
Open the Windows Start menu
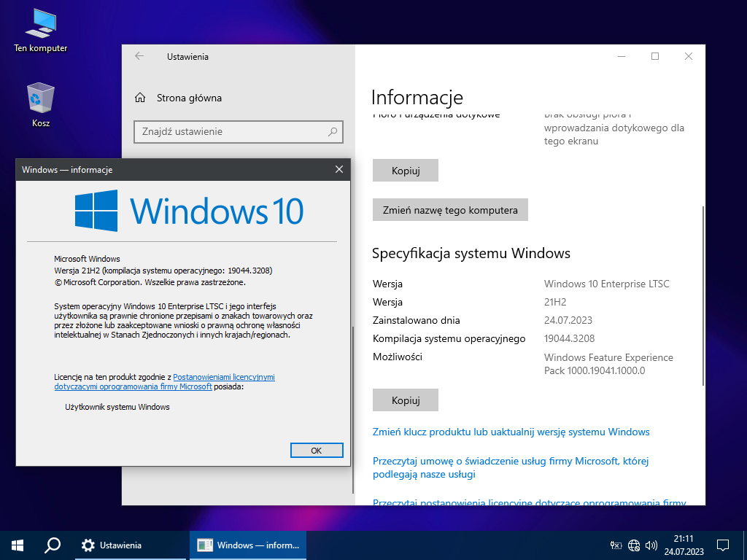[x=18, y=545]
